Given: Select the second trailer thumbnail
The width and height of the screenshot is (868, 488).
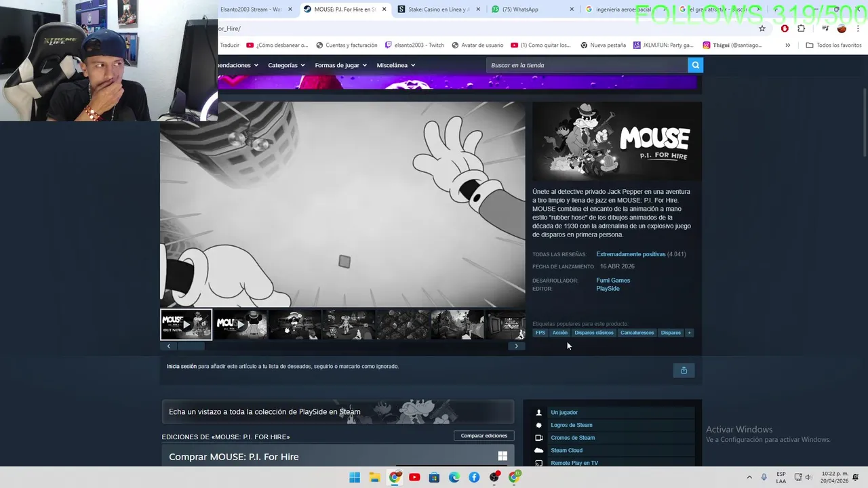Looking at the screenshot, I should (x=240, y=325).
